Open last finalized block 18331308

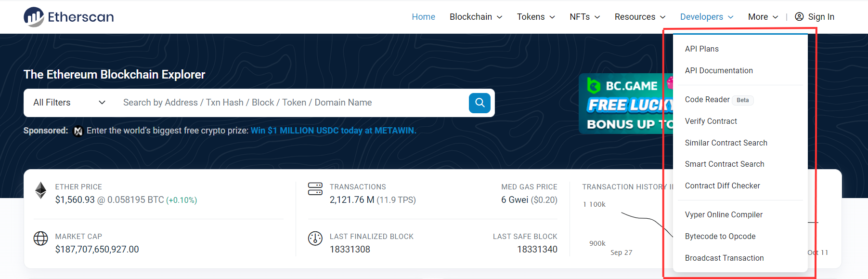click(x=350, y=249)
